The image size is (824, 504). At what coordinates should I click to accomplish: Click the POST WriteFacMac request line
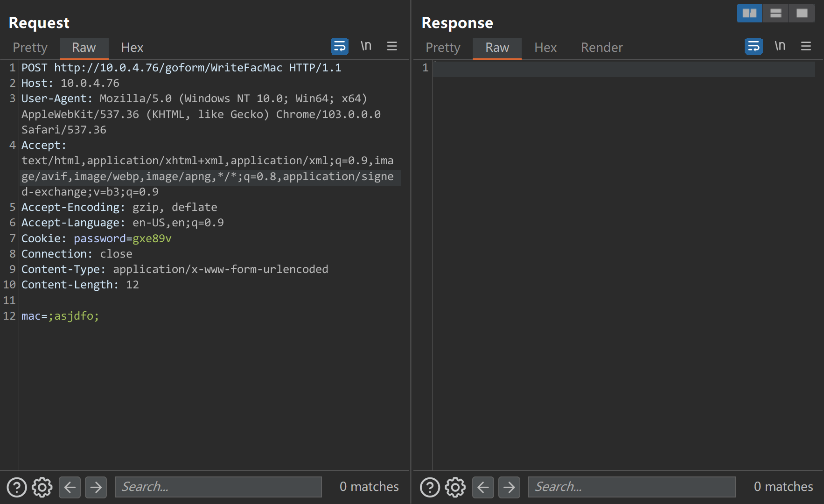pos(182,68)
